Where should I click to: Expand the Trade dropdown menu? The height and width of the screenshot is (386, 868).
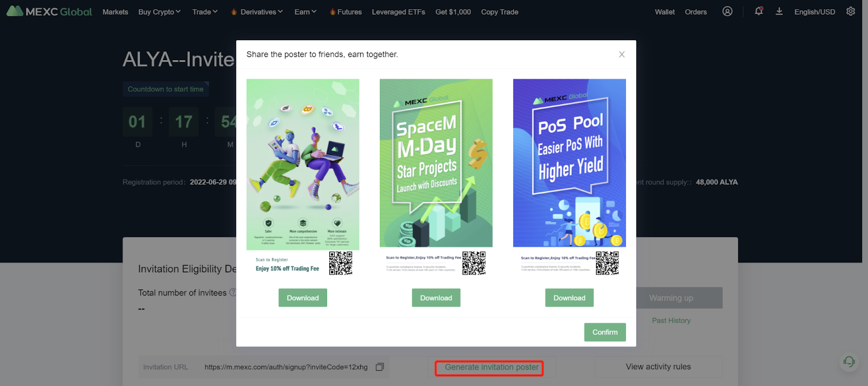click(x=205, y=12)
